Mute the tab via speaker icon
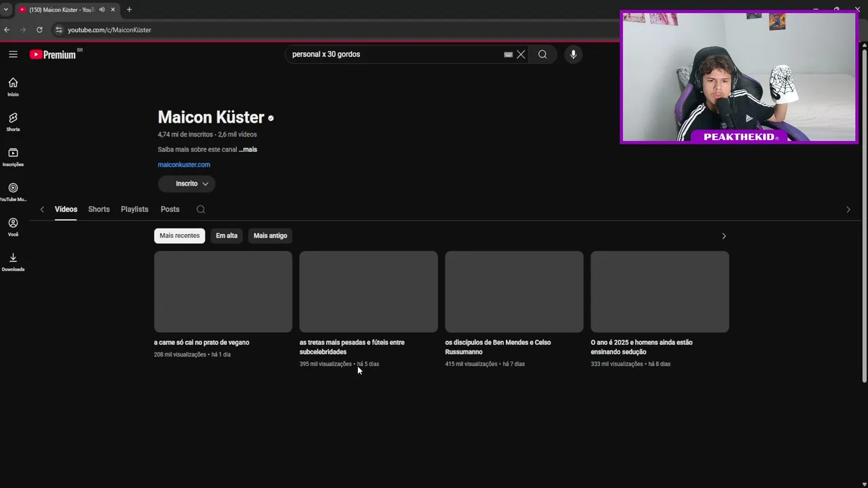868x488 pixels. click(102, 9)
